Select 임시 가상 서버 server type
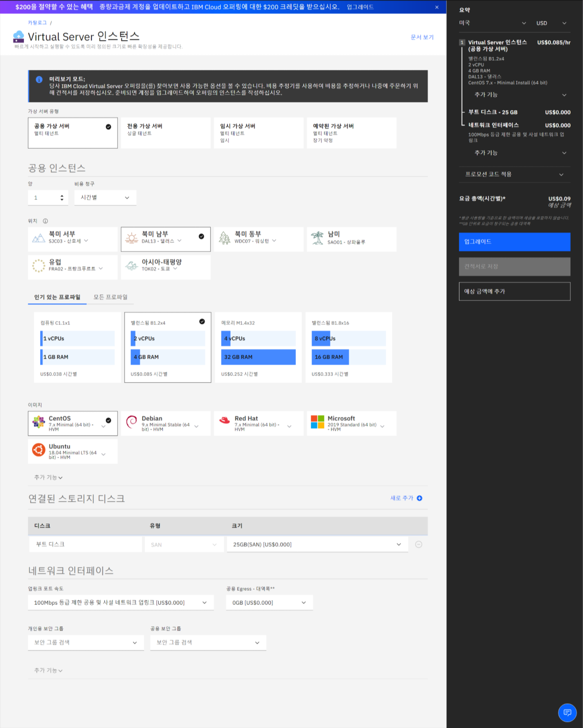The width and height of the screenshot is (583, 728). click(x=259, y=133)
